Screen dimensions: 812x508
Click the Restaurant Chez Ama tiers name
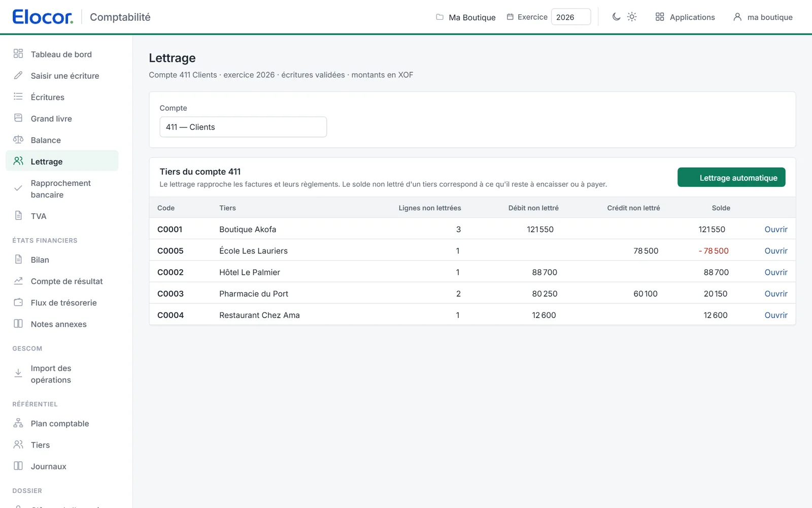tap(259, 315)
